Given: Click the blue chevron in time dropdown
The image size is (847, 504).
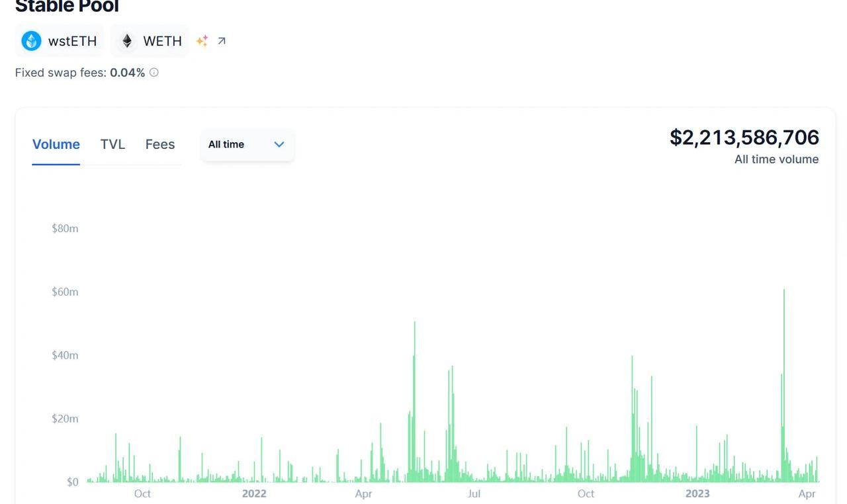Looking at the screenshot, I should [x=279, y=144].
